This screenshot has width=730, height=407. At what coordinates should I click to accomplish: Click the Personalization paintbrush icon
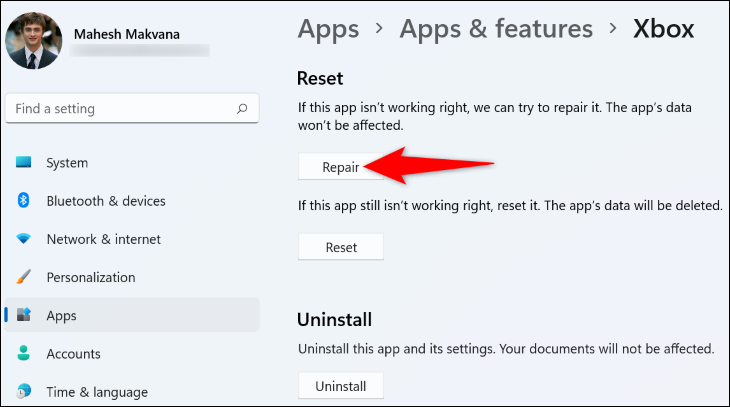click(x=23, y=277)
